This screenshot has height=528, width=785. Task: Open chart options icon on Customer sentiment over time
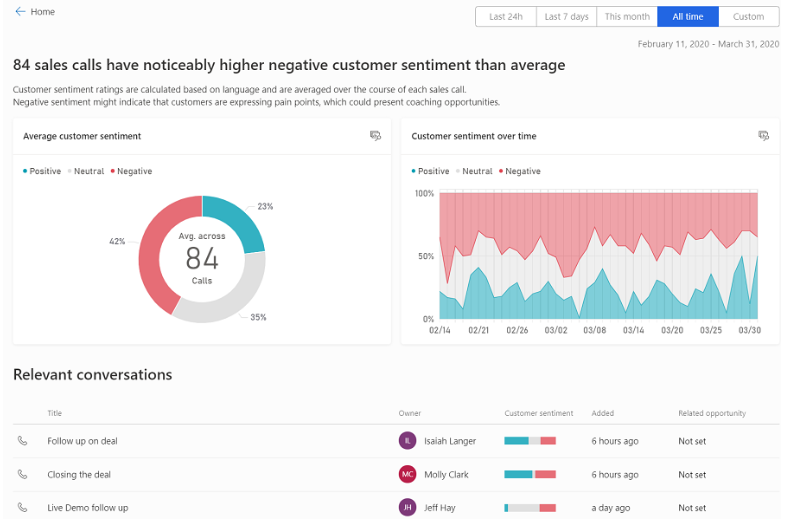click(763, 136)
